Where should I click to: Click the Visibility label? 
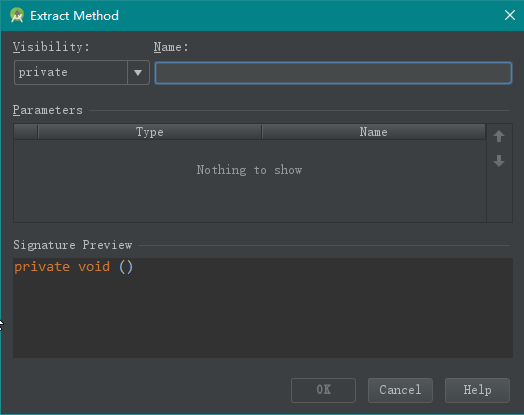pyautogui.click(x=51, y=47)
